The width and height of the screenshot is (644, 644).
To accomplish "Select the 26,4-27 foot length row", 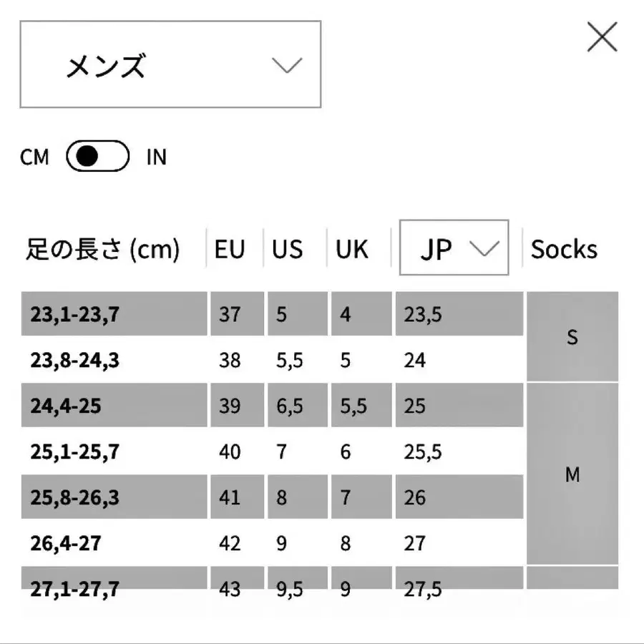I will point(65,543).
